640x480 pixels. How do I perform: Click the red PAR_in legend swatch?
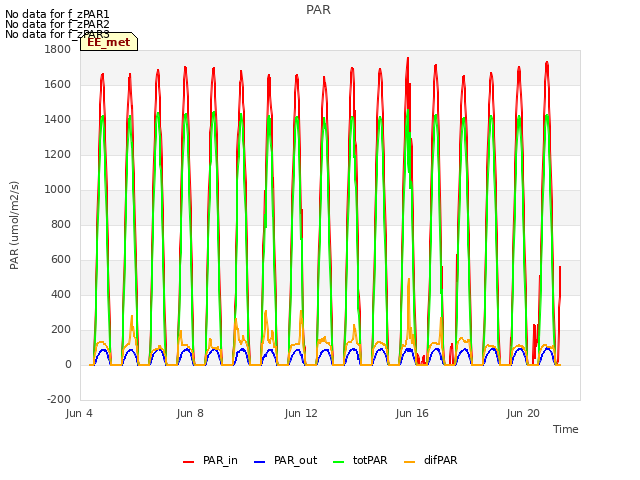tap(189, 462)
